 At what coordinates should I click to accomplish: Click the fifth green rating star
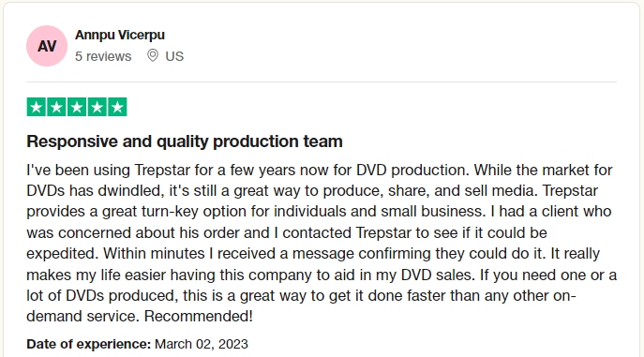117,107
